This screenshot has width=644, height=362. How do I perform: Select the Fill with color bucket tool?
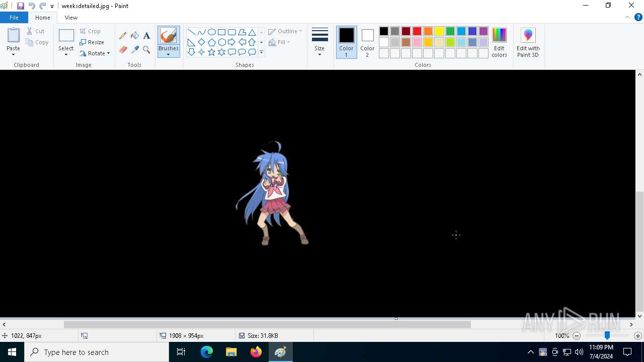click(x=135, y=36)
